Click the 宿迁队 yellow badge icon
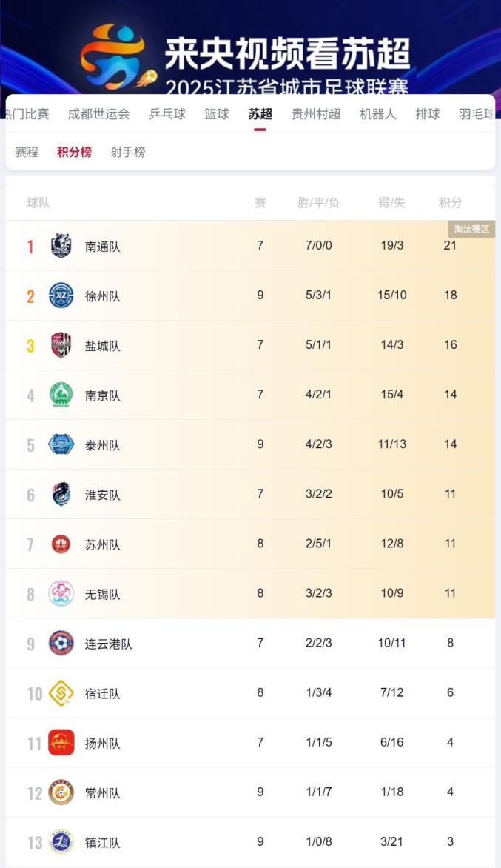 (61, 693)
